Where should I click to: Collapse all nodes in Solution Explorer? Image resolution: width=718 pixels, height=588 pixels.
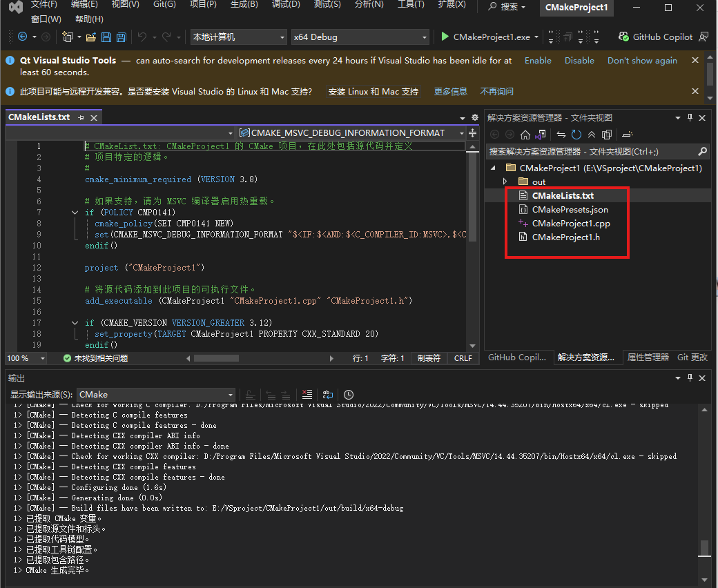592,134
